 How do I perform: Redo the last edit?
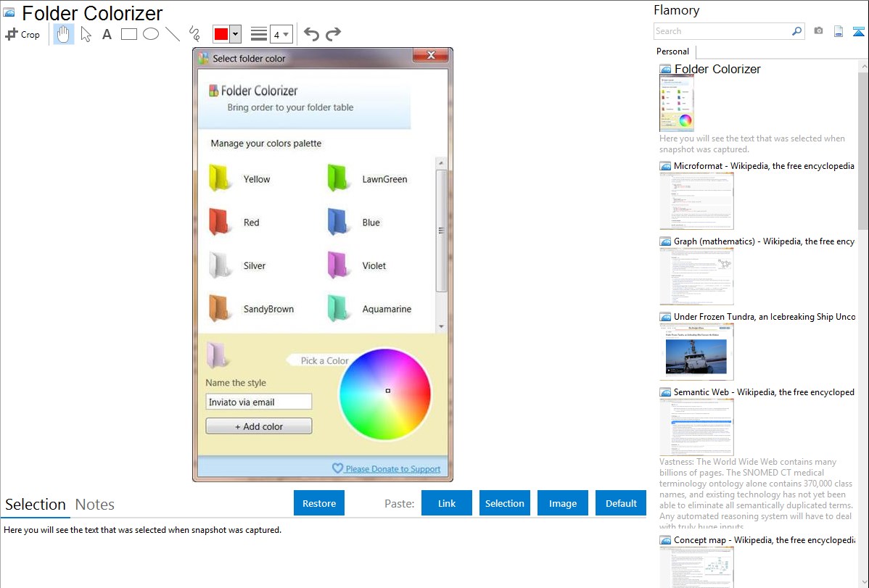pyautogui.click(x=333, y=34)
